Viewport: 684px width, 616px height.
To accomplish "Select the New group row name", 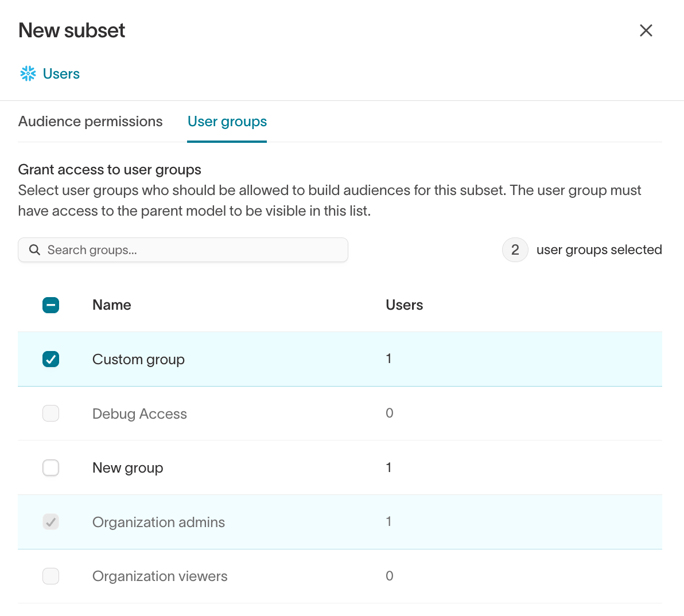I will (x=128, y=468).
